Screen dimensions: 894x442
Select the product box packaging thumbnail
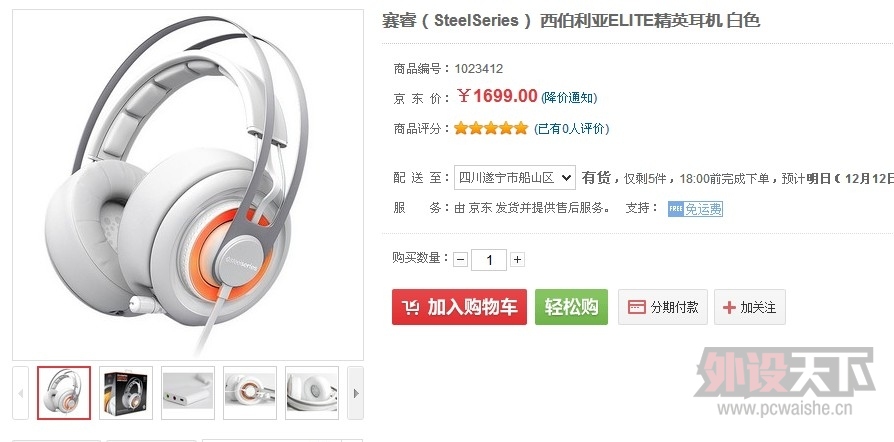126,393
